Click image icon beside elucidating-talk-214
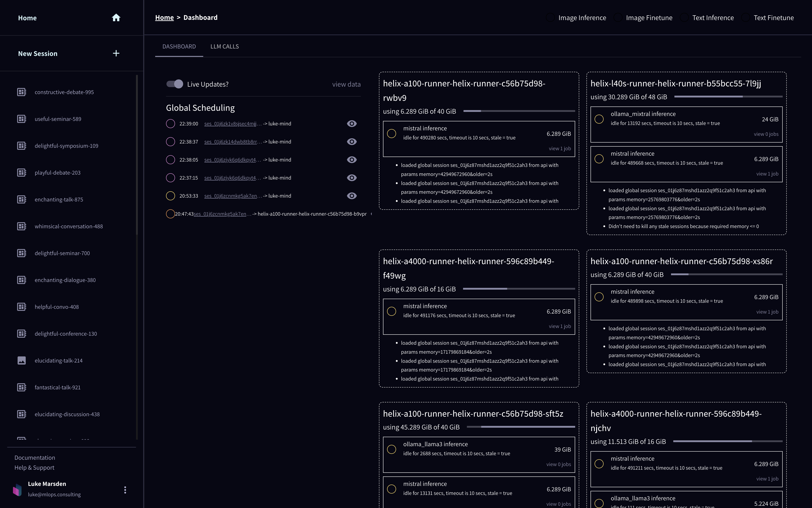 21,360
